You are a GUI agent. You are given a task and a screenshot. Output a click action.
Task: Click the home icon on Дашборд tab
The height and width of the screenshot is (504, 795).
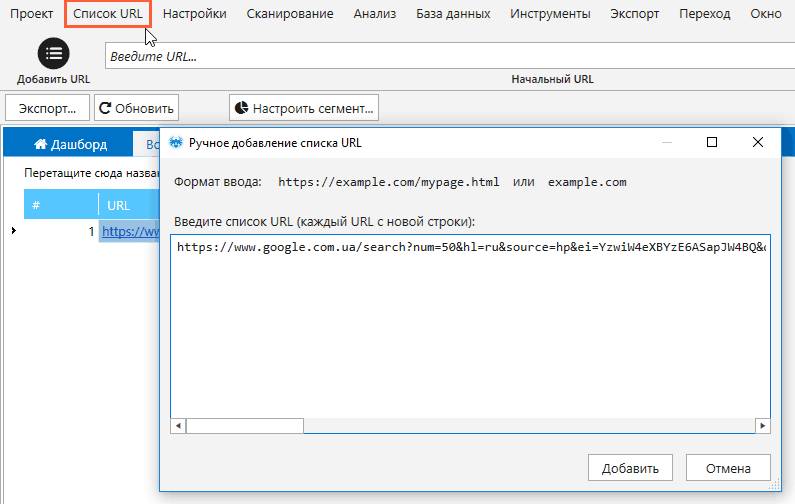41,144
